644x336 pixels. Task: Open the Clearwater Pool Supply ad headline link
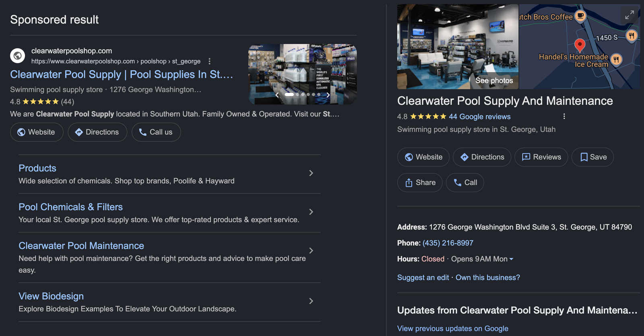[x=122, y=74]
